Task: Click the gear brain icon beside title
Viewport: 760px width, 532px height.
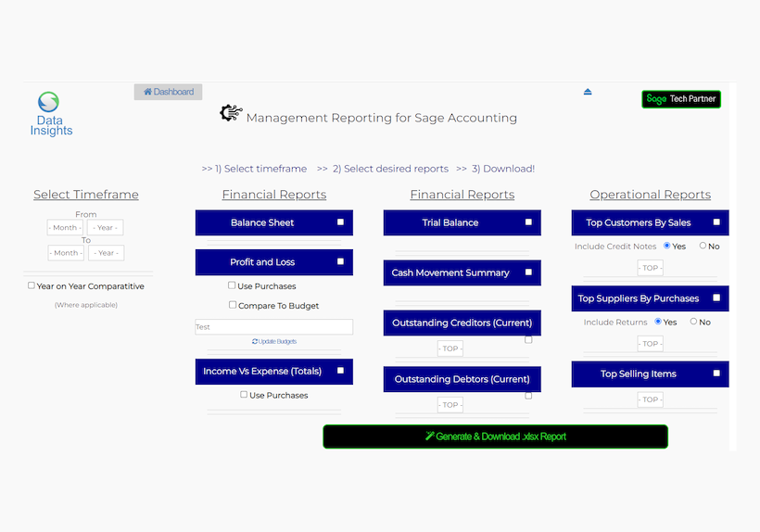Action: (231, 114)
